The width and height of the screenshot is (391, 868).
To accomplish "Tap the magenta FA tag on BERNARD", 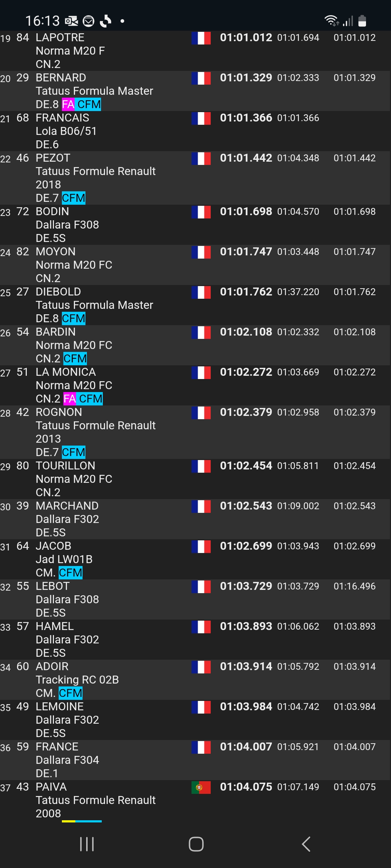I will [68, 105].
